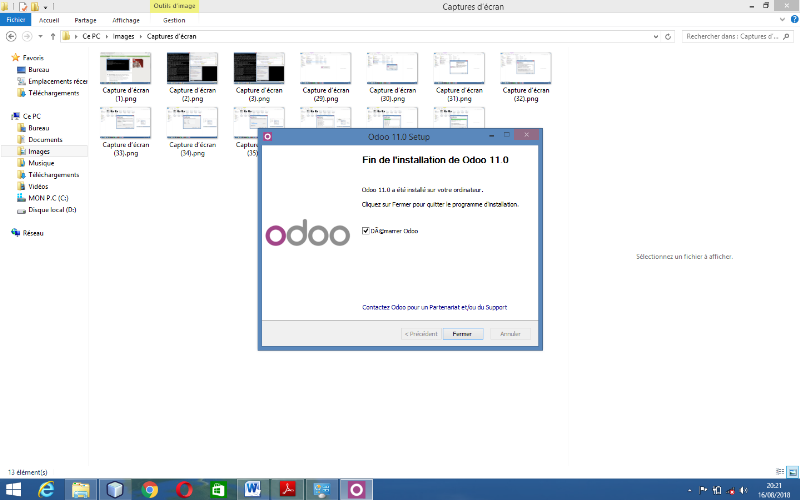Open the Contactez Odoo partnership link
800x500 pixels.
(434, 307)
